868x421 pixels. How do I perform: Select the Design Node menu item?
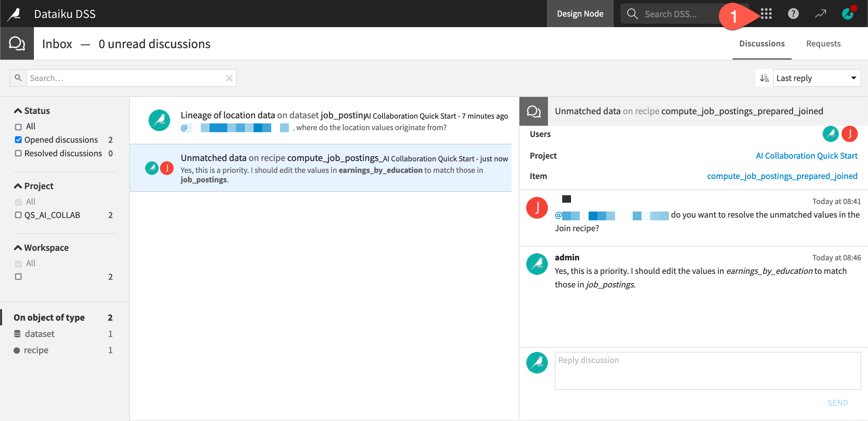(x=580, y=14)
